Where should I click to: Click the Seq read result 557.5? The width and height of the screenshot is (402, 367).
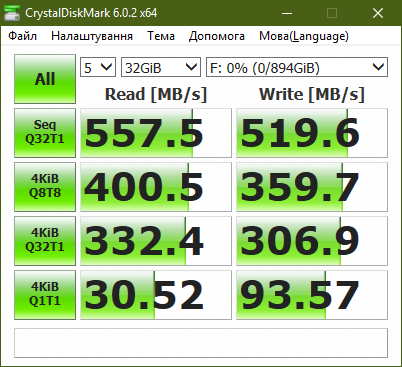(x=156, y=133)
